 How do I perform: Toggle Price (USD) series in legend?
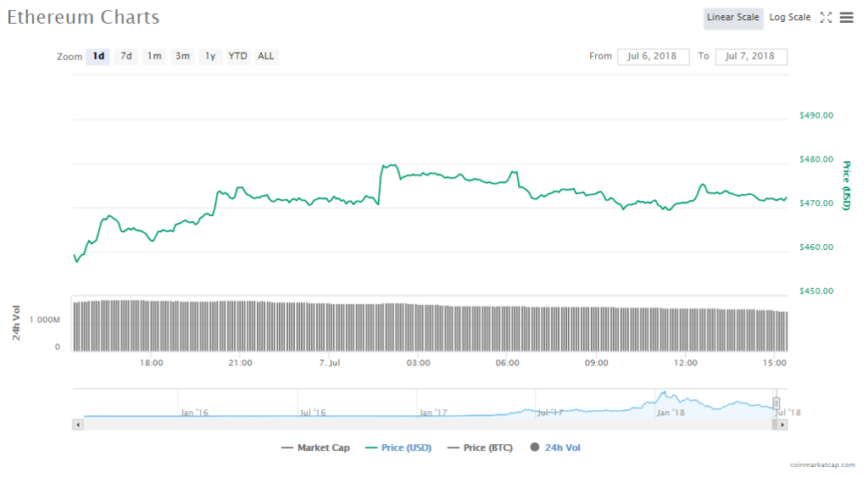click(398, 447)
